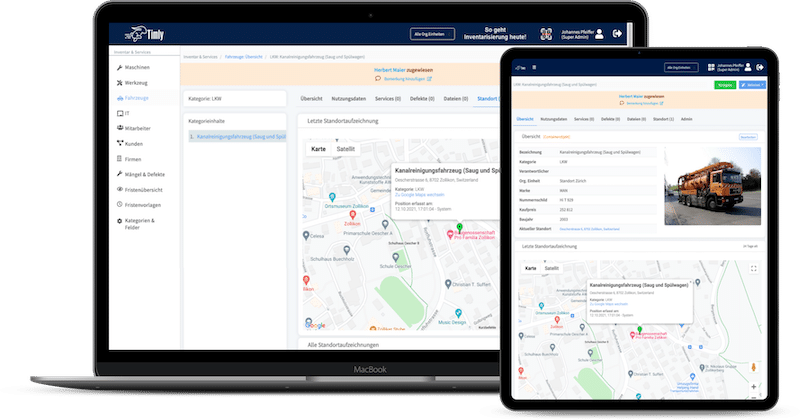This screenshot has height=420, width=800.
Task: Tap Street View pegman on tablet map
Action: click(754, 367)
